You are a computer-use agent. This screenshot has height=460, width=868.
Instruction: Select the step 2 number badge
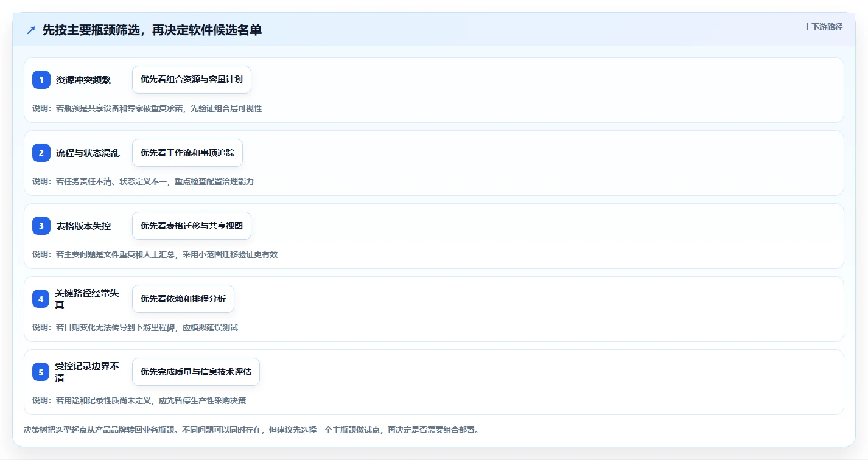41,153
